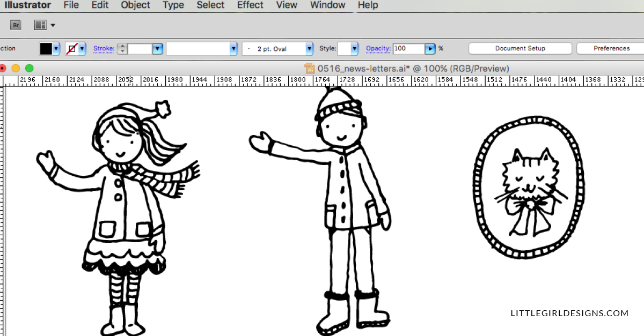Image resolution: width=644 pixels, height=336 pixels.
Task: Open the Window menu
Action: click(328, 5)
